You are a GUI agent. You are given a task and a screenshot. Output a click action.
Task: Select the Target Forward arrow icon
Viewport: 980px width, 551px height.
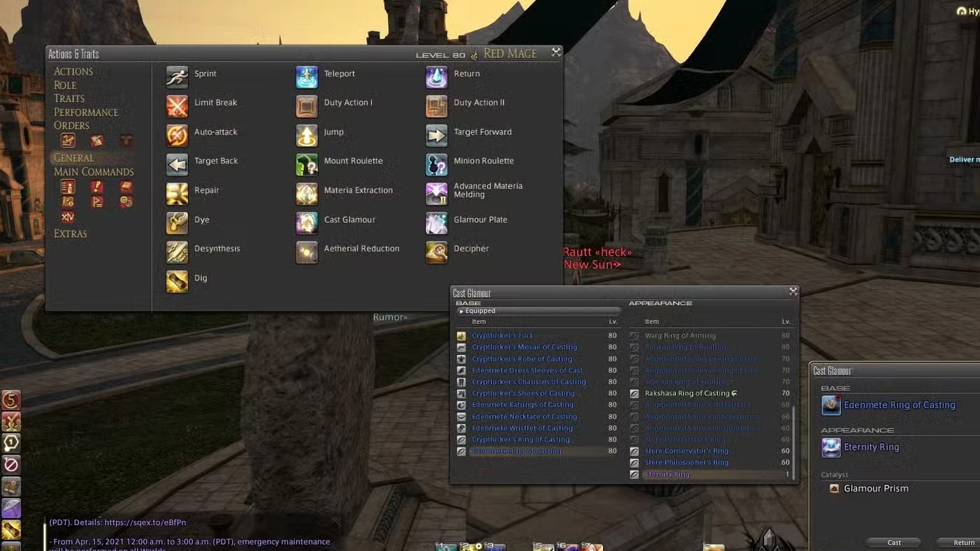point(436,135)
